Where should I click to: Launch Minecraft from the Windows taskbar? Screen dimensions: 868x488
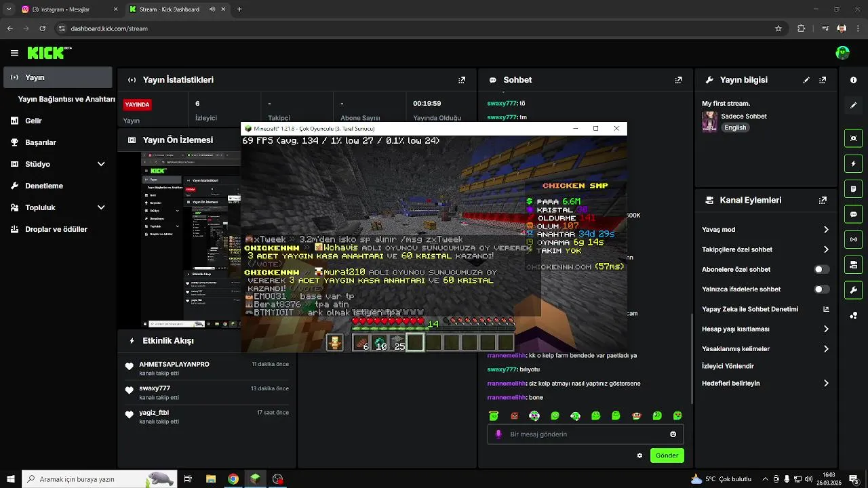pos(255,479)
